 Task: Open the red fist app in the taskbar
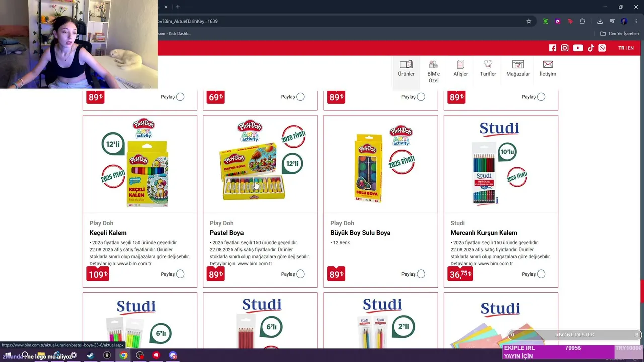click(x=156, y=355)
